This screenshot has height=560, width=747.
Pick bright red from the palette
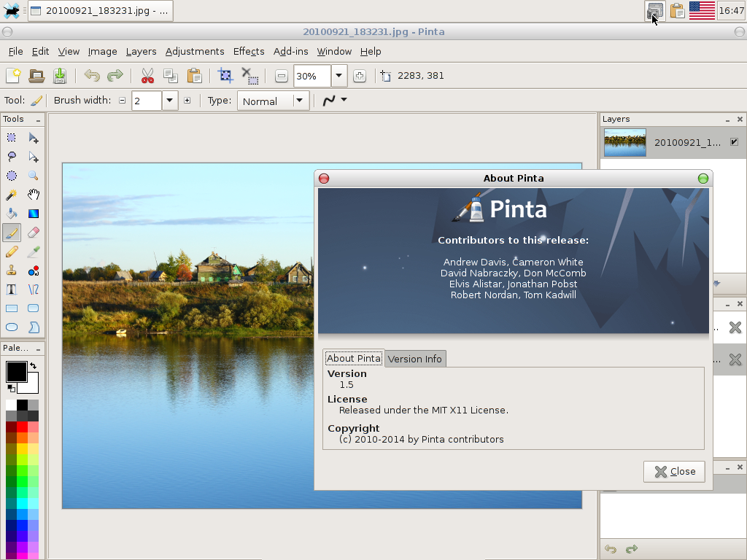coord(22,427)
